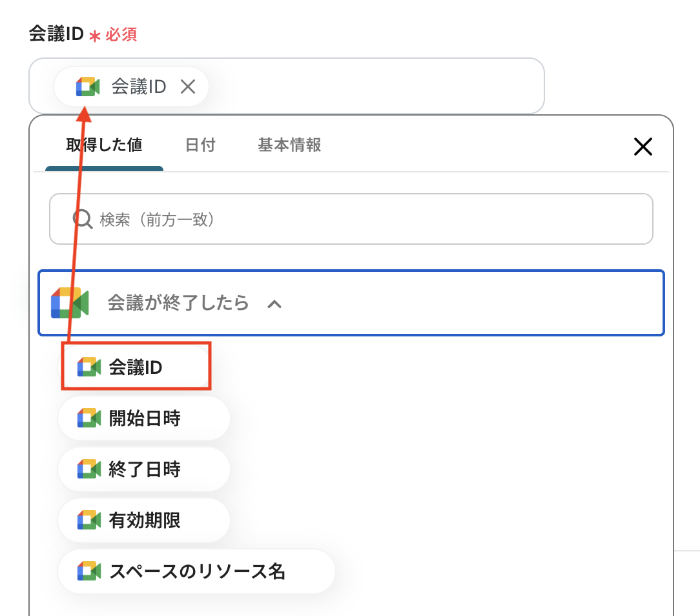Image resolution: width=700 pixels, height=616 pixels.
Task: Switch to the 取得した値 tab
Action: 104,145
